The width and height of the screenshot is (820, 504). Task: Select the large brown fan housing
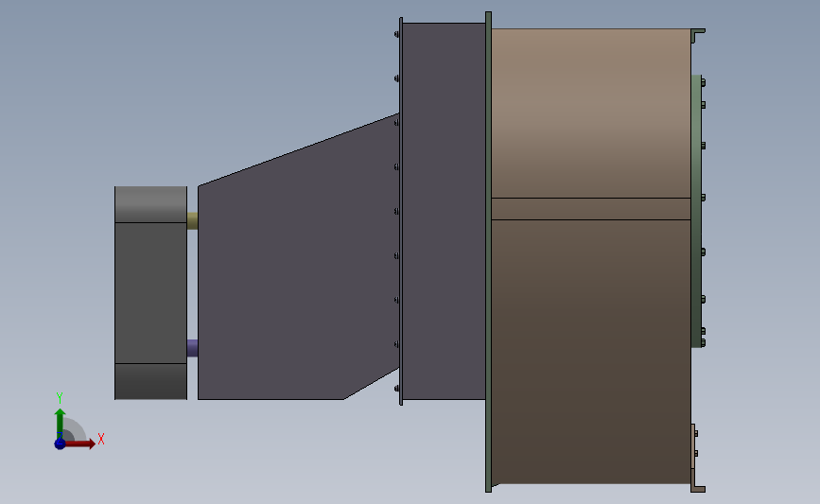[591, 256]
